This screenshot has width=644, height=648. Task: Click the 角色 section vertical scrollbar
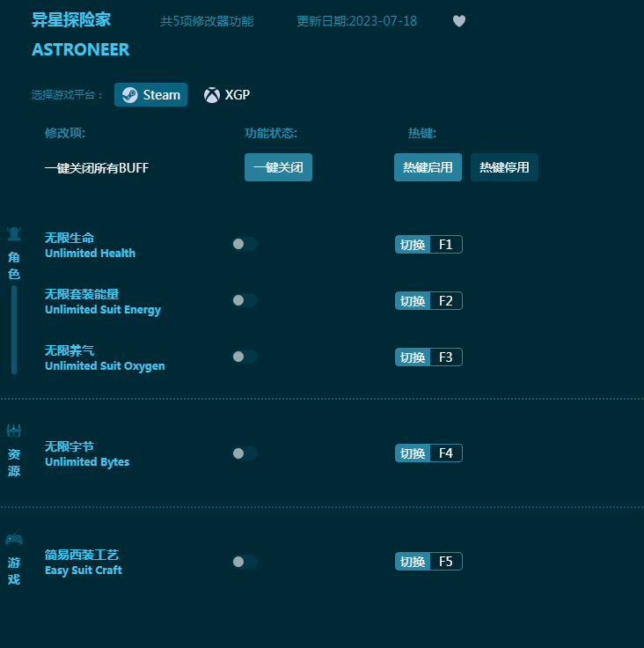click(14, 329)
